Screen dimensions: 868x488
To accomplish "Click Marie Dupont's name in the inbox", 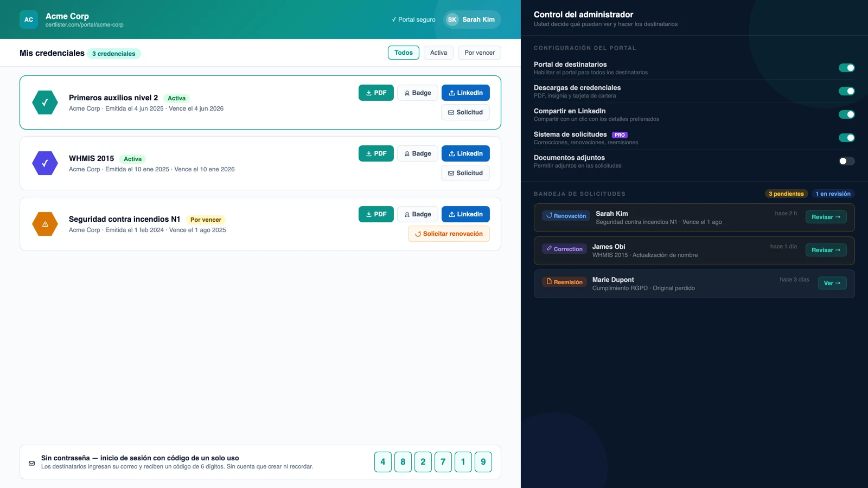I will 613,280.
